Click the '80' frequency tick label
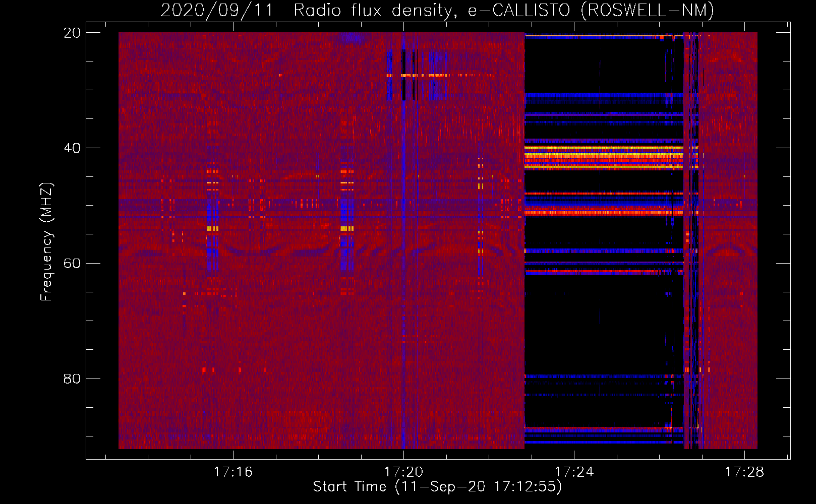 click(72, 379)
